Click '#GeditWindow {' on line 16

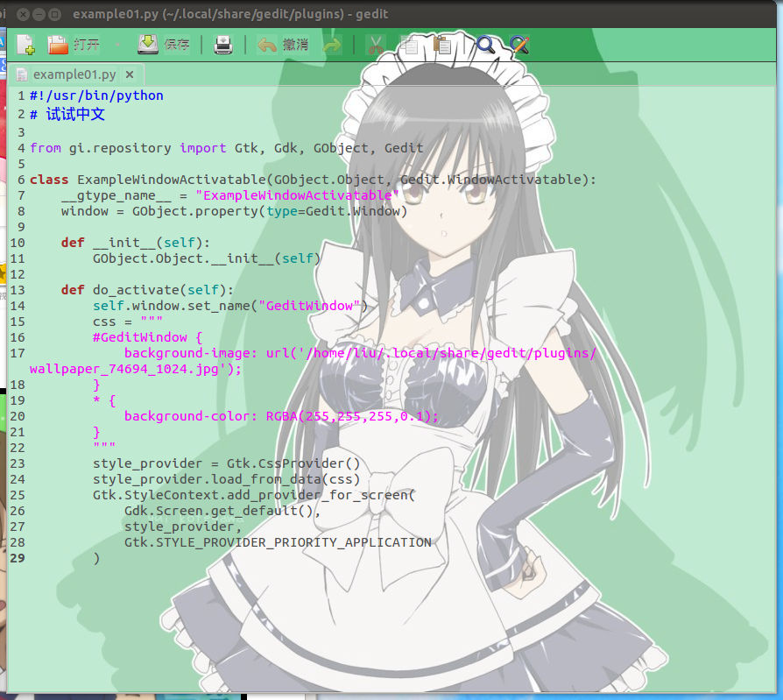(147, 337)
